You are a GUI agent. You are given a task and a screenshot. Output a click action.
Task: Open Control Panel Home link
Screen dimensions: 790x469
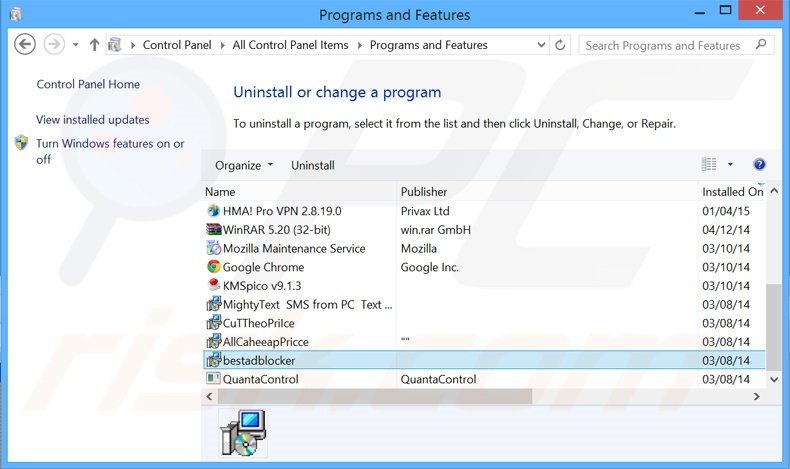[88, 84]
